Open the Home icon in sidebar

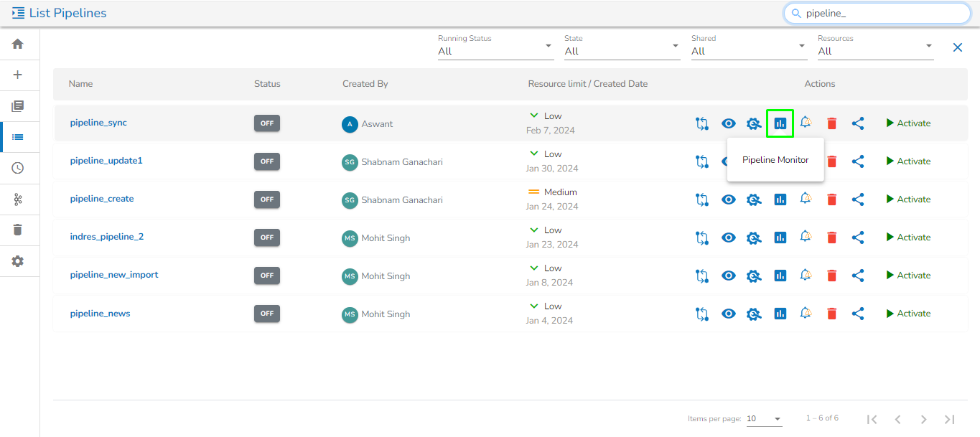click(x=18, y=44)
